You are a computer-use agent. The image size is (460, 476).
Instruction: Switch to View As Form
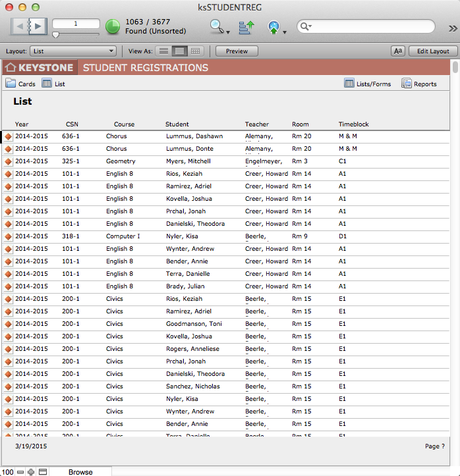click(164, 51)
